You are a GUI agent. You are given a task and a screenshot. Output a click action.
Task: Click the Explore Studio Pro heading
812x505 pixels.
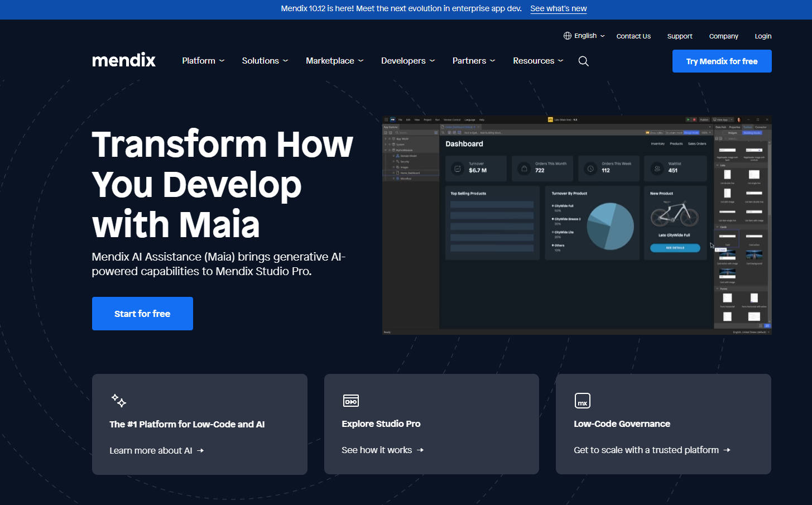(381, 424)
